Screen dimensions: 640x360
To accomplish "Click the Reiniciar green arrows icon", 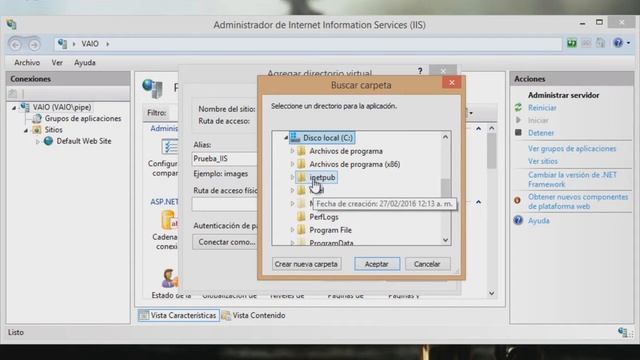I will [x=518, y=108].
